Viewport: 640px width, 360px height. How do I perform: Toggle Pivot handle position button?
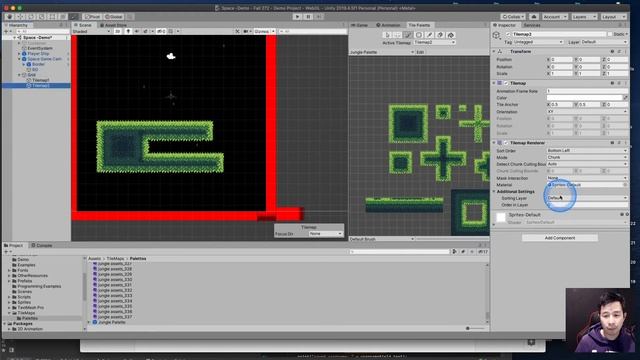coord(92,17)
